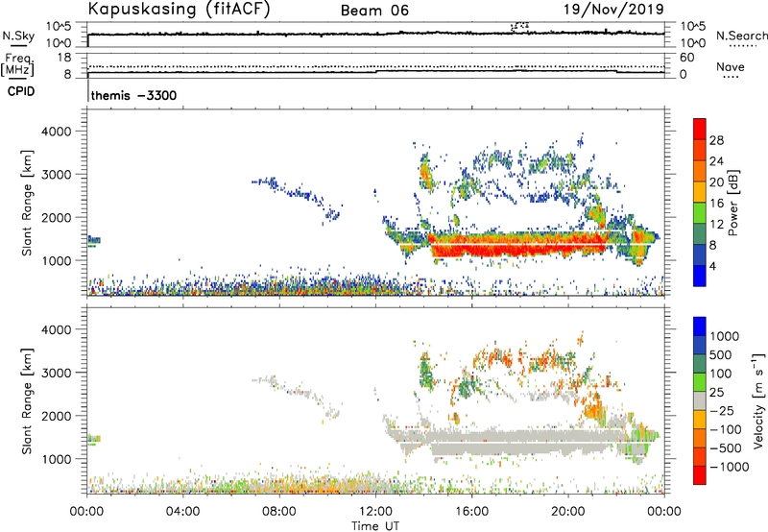Click the 20 tick on Power colorbar
This screenshot has height=532, width=768.
click(716, 182)
